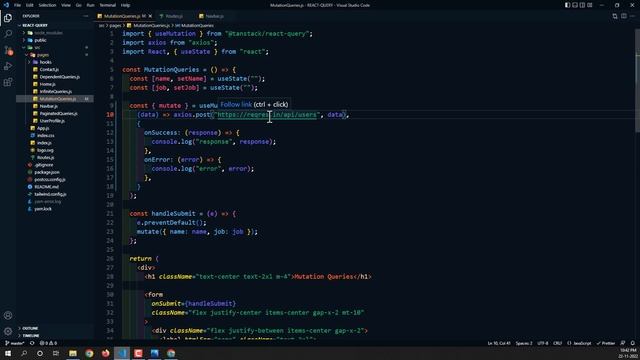Click the open changes compare icon in editor toolbar
This screenshot has width=640, height=360.
coord(615,16)
